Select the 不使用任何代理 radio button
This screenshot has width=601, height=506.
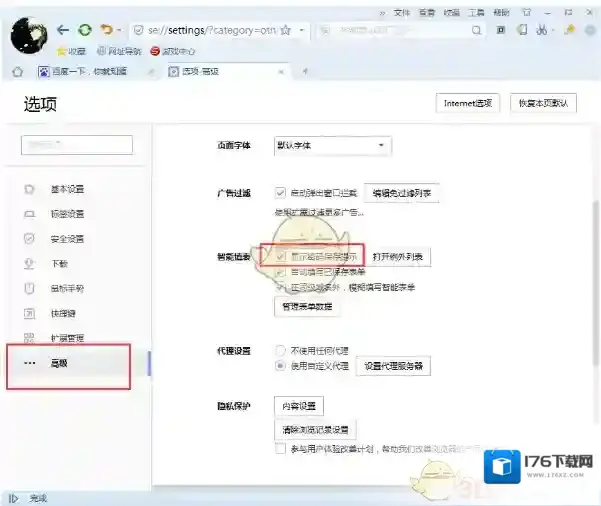pyautogui.click(x=280, y=350)
